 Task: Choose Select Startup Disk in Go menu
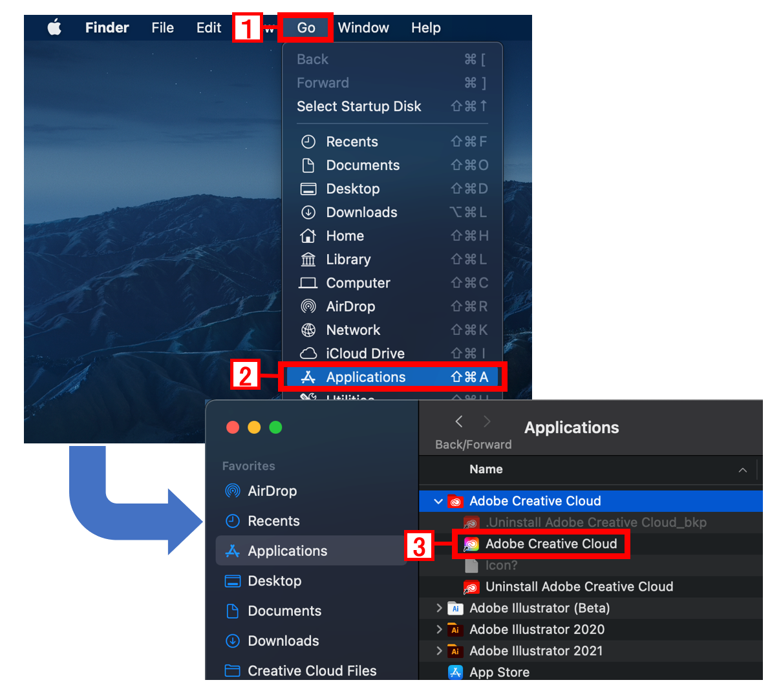(392, 106)
